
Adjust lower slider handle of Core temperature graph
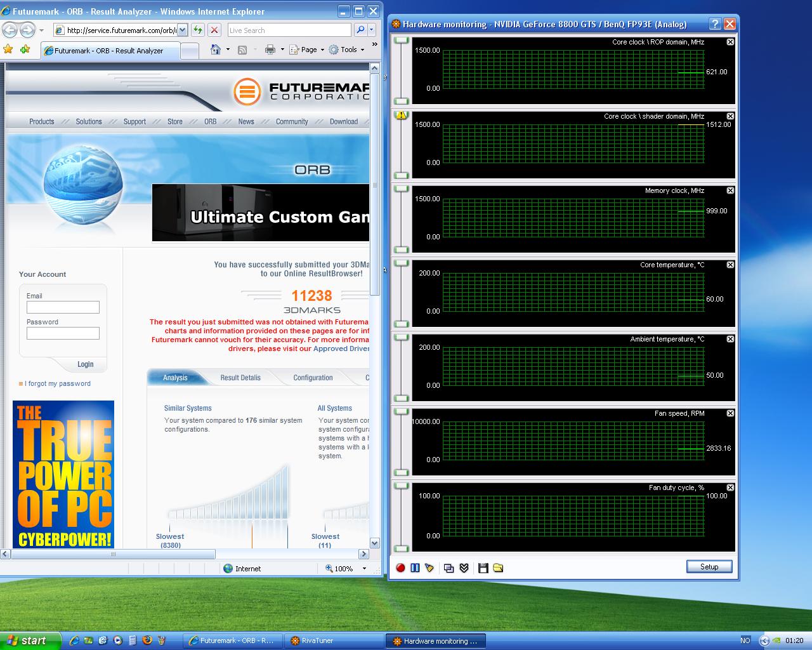pos(402,324)
